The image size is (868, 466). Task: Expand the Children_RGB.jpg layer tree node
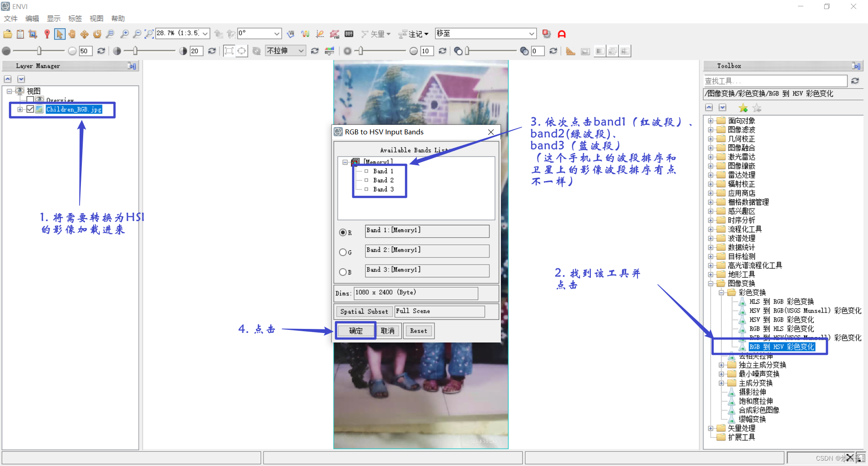(x=20, y=109)
